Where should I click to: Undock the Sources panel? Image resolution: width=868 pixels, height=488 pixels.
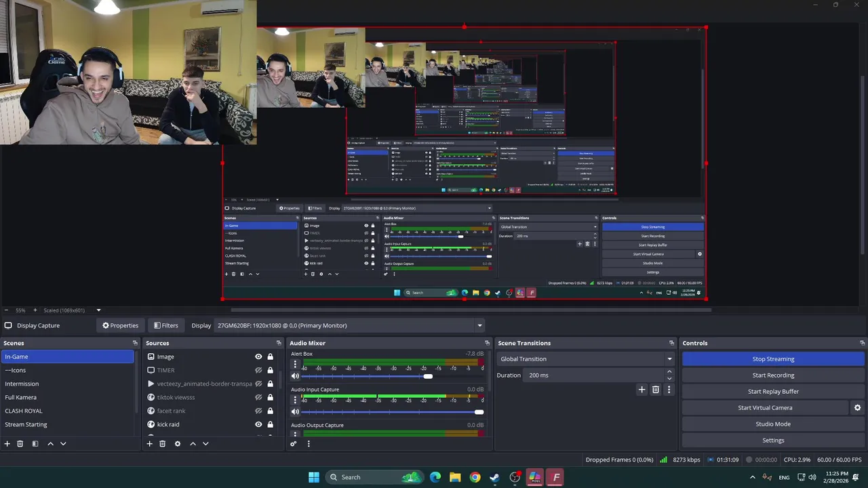coord(279,343)
